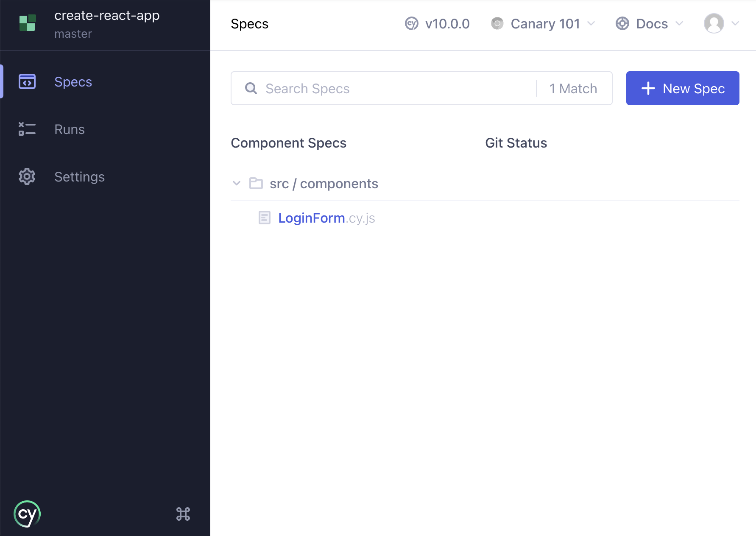Click the 1 Match counter text

(573, 89)
